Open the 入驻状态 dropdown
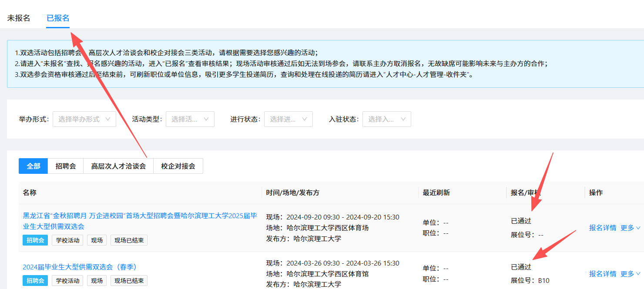 pos(387,119)
